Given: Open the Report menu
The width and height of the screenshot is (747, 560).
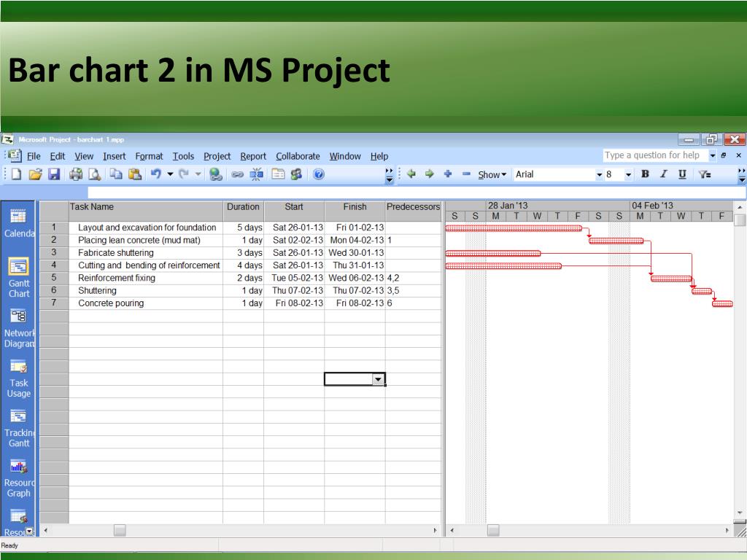Looking at the screenshot, I should pyautogui.click(x=253, y=156).
